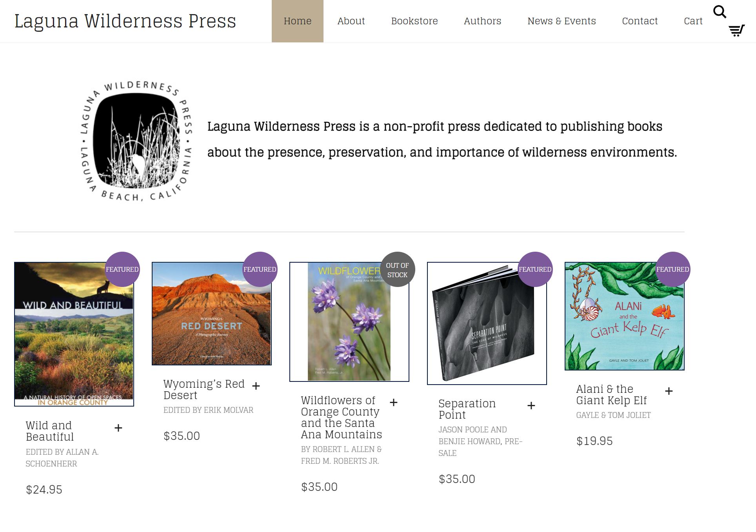The width and height of the screenshot is (756, 532).
Task: Click the plus icon beside Wild and Beautiful
Action: (118, 428)
